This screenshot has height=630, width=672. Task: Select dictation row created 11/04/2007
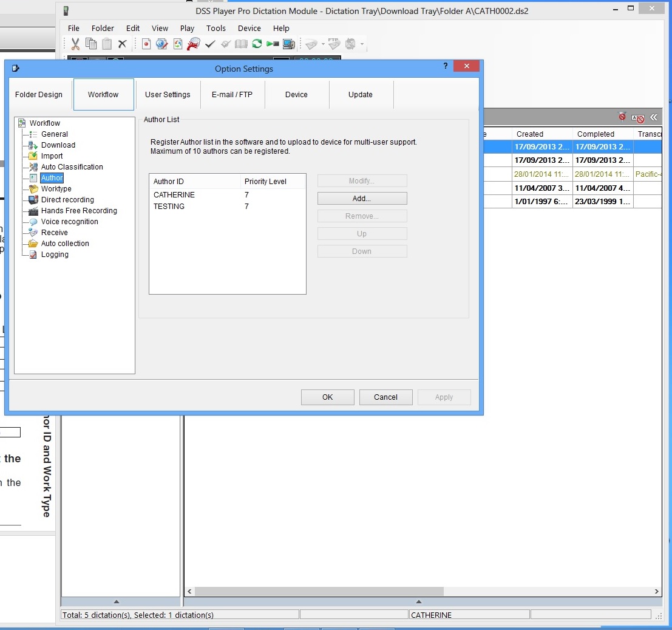(572, 188)
